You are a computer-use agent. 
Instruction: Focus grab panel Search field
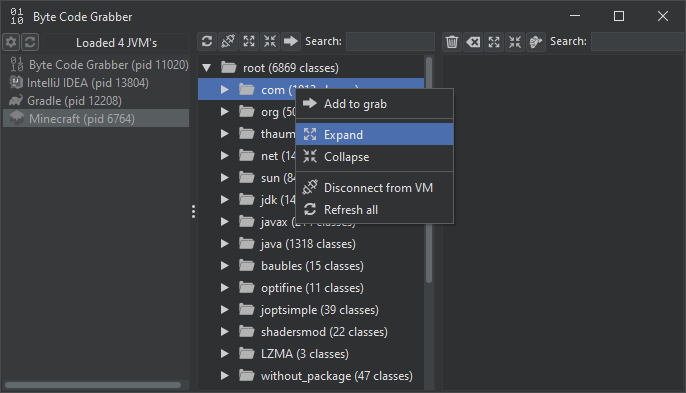637,42
